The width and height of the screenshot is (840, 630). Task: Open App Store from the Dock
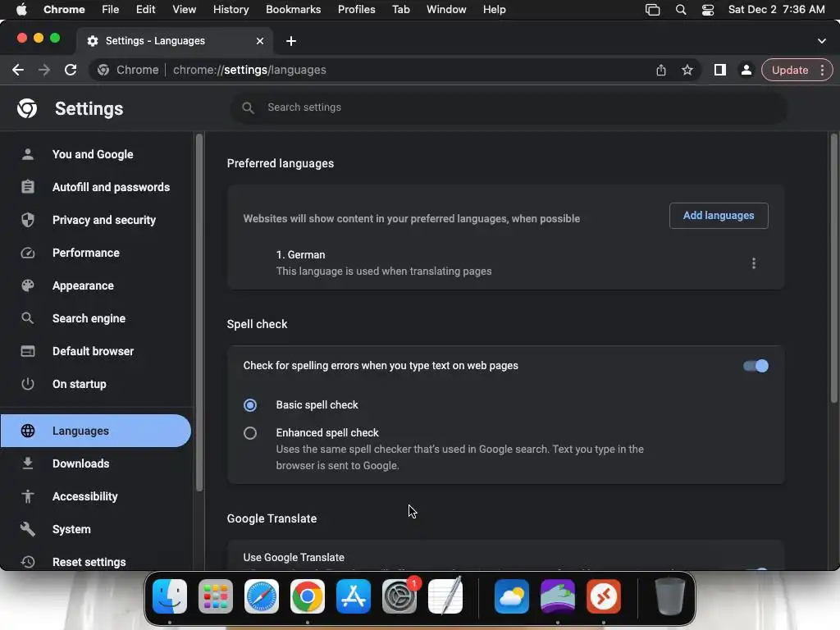pyautogui.click(x=354, y=596)
